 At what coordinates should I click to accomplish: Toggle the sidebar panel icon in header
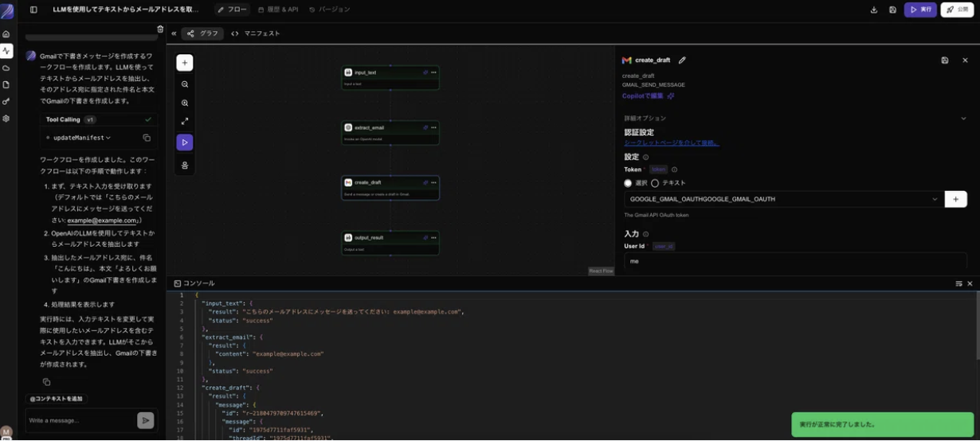pos(33,10)
